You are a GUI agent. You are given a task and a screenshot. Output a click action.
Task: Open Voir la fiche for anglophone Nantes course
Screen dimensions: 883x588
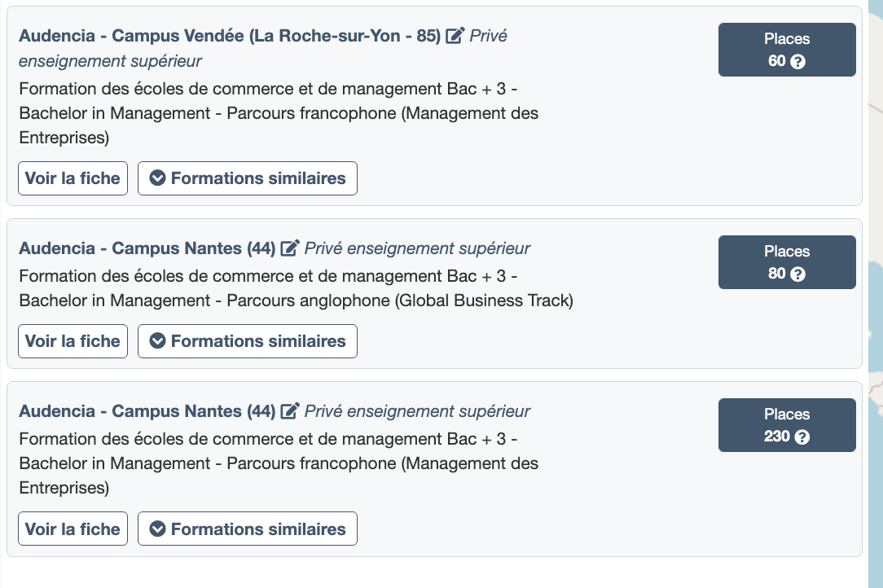pyautogui.click(x=72, y=341)
